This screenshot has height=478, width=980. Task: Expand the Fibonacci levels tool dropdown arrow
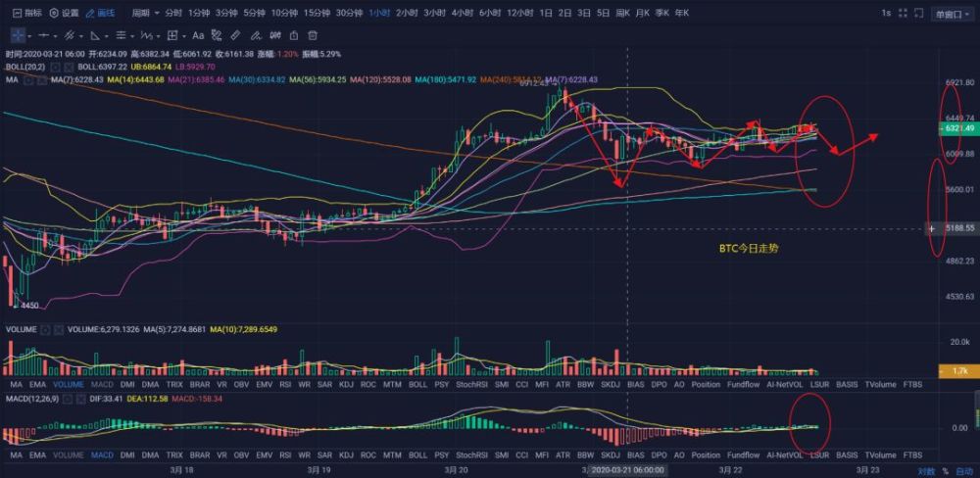(132, 36)
